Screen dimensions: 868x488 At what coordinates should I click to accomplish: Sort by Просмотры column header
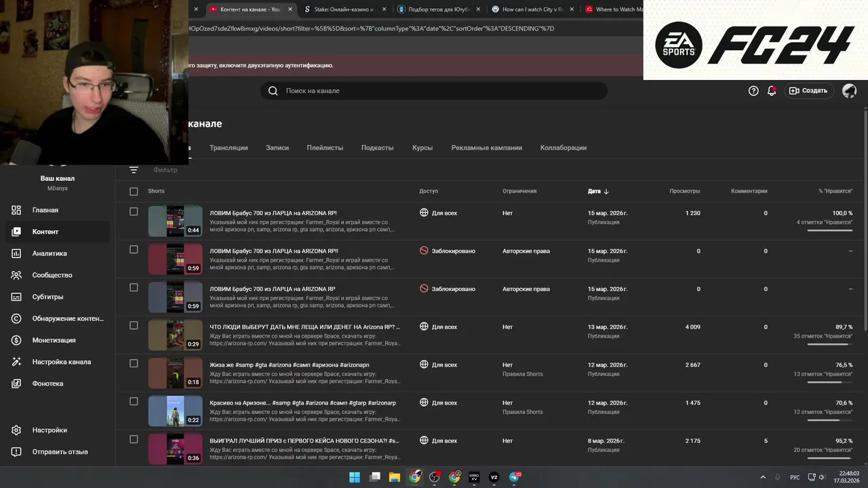685,191
